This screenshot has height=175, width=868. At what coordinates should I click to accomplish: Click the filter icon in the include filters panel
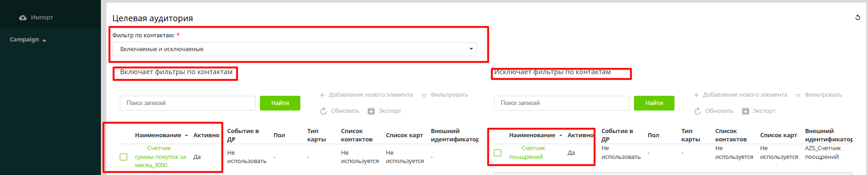click(424, 95)
